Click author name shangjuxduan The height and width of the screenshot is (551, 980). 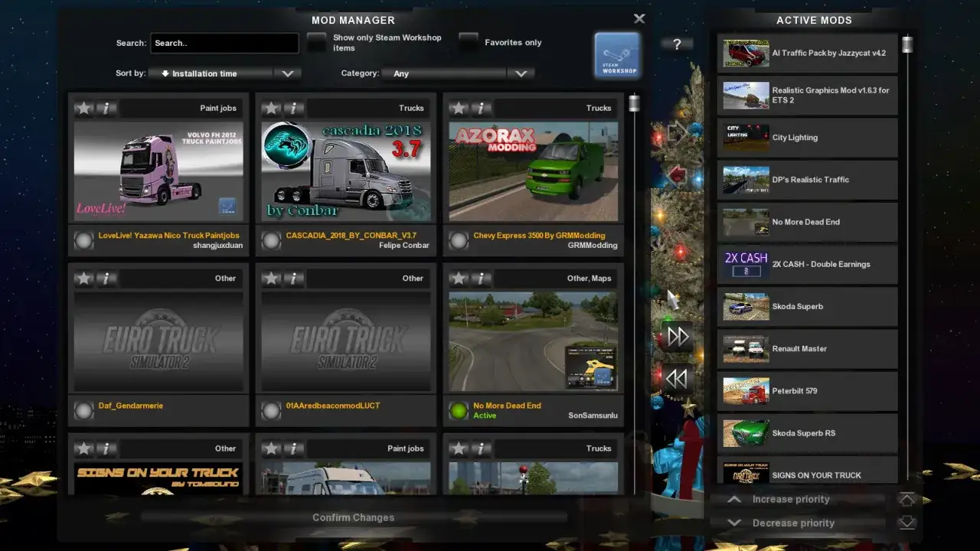point(217,246)
